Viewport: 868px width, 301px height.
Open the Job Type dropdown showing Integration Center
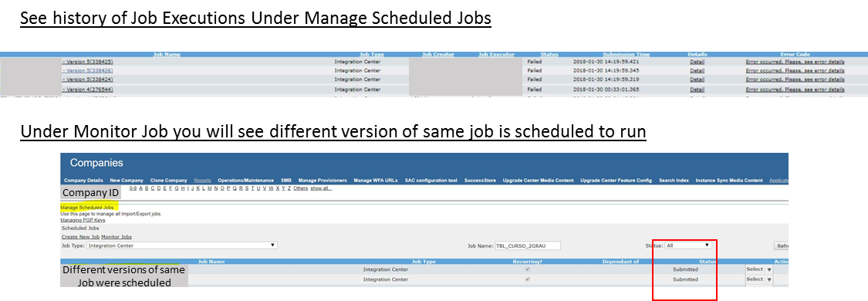[x=182, y=245]
